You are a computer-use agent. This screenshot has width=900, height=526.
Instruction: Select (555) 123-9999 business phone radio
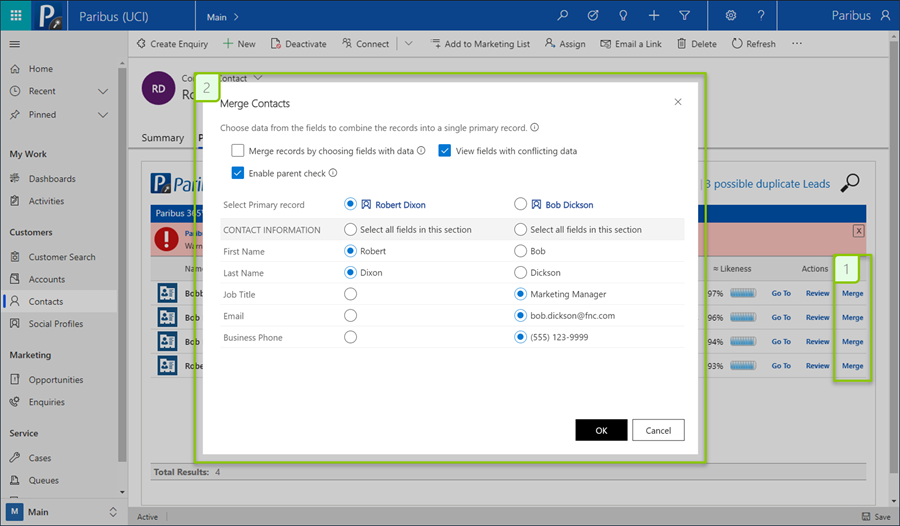click(x=521, y=337)
